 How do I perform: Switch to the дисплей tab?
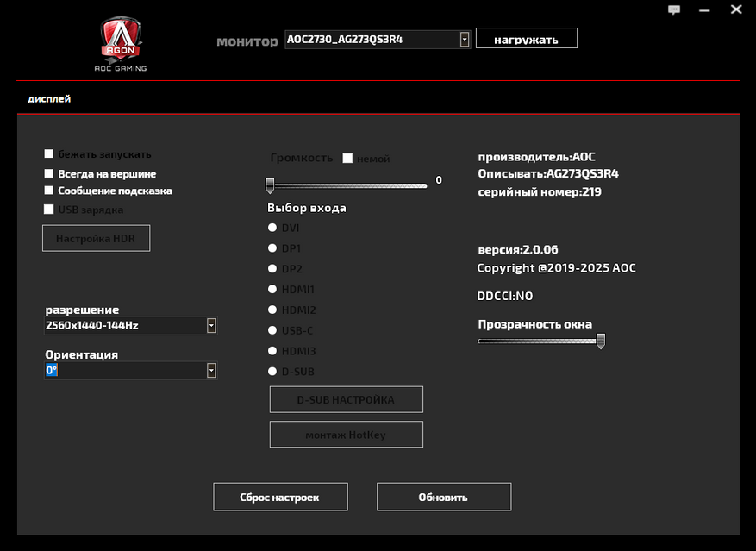tap(49, 99)
